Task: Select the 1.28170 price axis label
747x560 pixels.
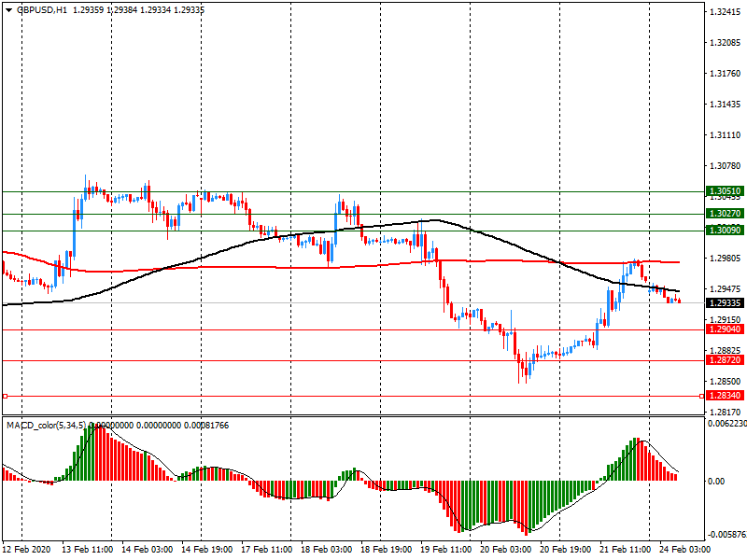Action: pos(726,412)
